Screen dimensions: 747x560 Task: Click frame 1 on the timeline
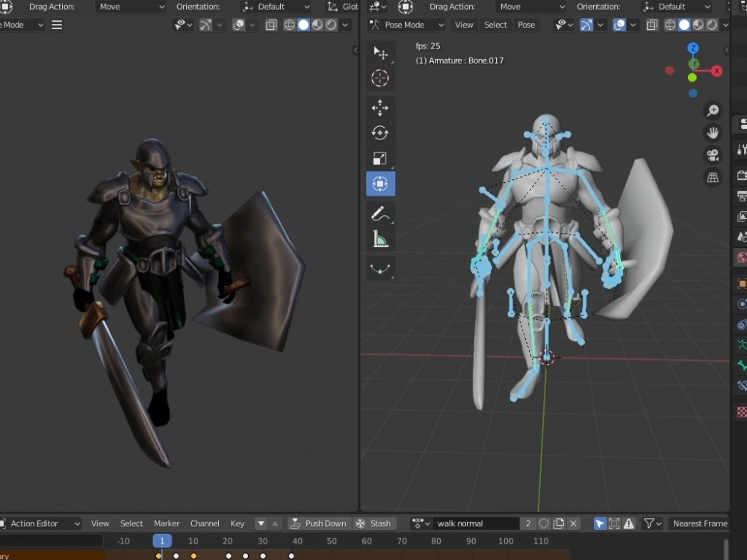[161, 540]
